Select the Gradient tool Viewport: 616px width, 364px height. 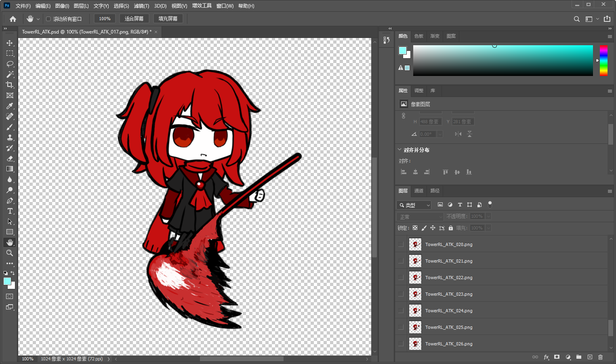10,169
